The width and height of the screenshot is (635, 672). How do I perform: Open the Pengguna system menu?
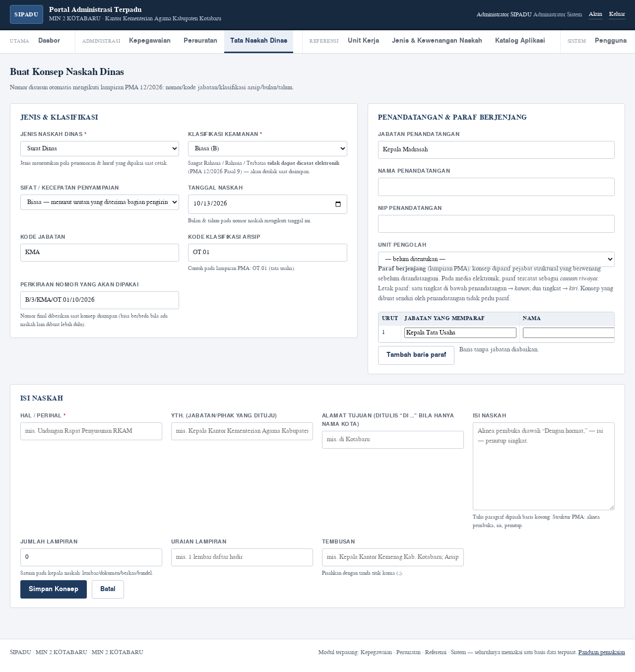click(x=611, y=41)
